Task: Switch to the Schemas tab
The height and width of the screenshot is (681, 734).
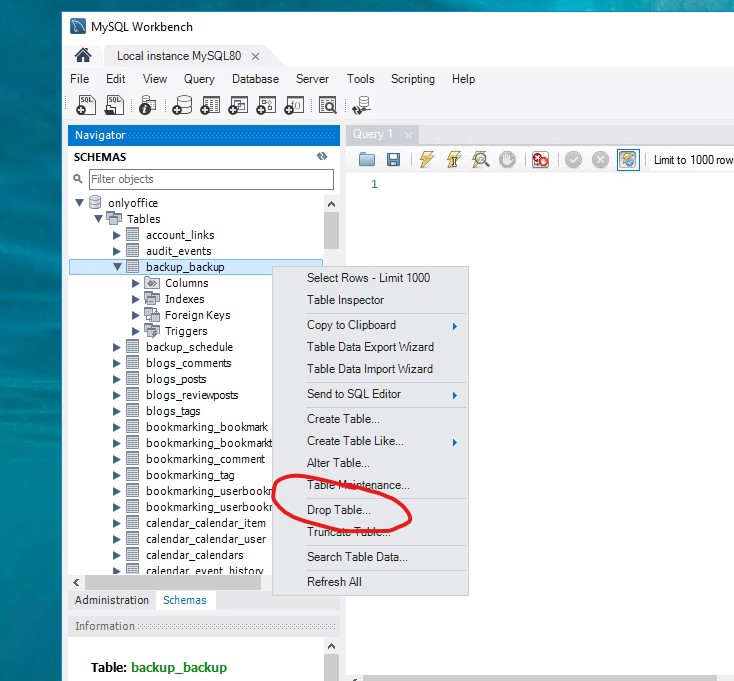Action: (x=184, y=600)
